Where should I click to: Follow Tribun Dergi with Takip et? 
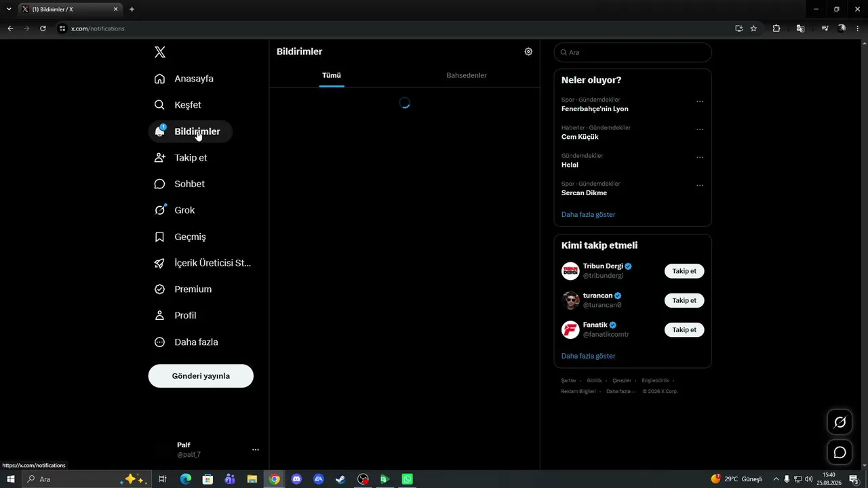click(684, 271)
